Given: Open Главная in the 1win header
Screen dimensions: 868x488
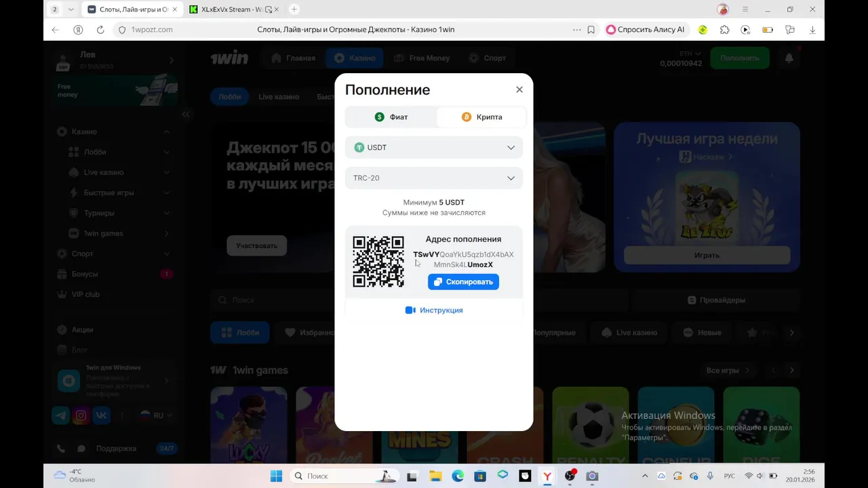Looking at the screenshot, I should pyautogui.click(x=294, y=58).
